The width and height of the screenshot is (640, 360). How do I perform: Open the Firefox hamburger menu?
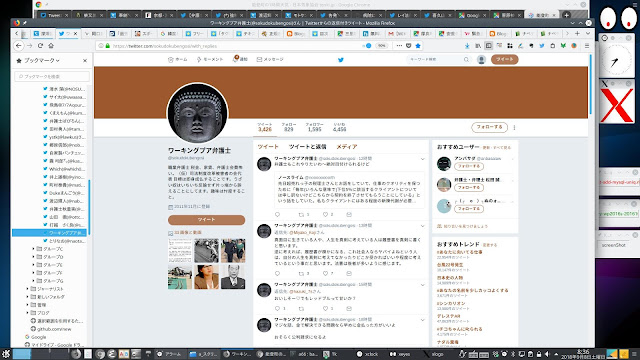coord(587,46)
